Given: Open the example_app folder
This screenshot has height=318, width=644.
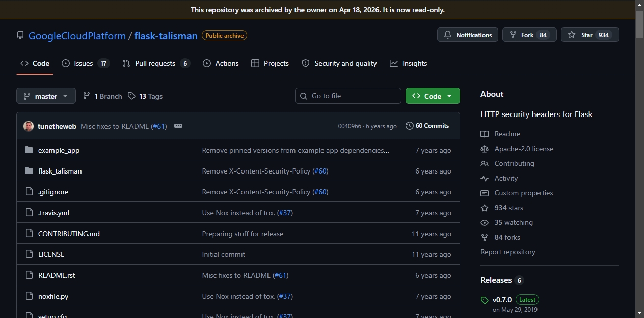Looking at the screenshot, I should pos(59,150).
